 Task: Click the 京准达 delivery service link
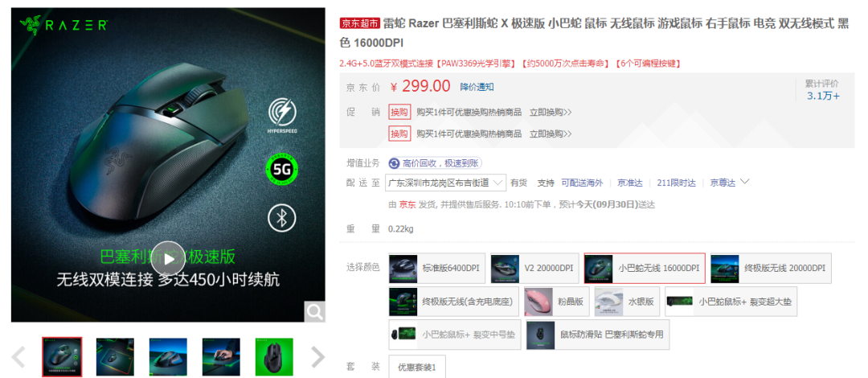[630, 183]
